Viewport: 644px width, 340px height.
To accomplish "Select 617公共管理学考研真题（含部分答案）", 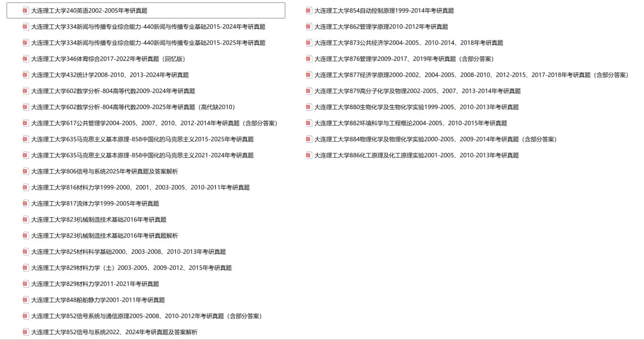I will click(154, 123).
